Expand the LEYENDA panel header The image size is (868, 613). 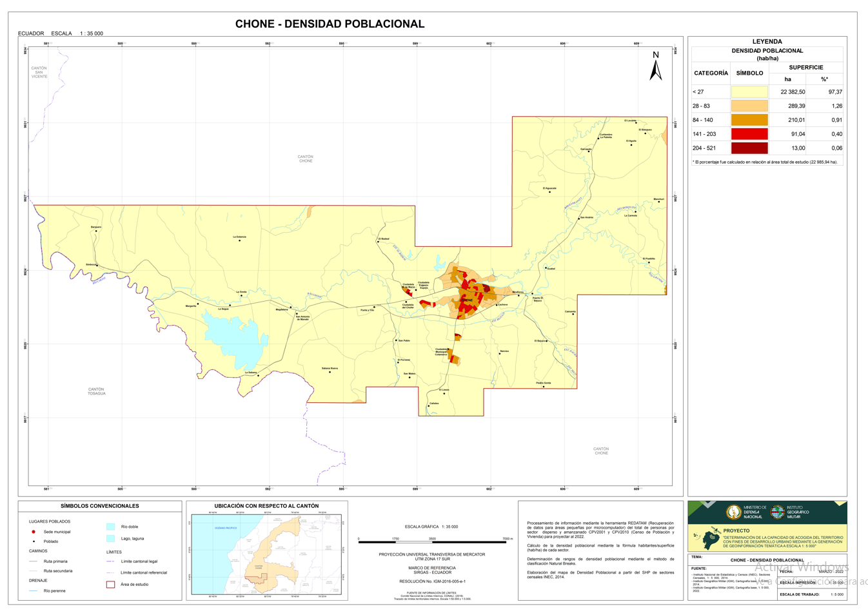tap(767, 41)
